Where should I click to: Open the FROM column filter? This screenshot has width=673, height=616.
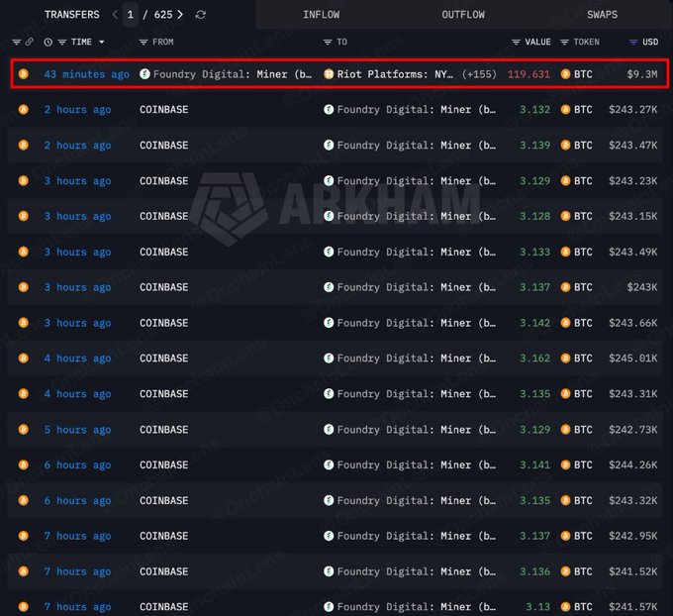(144, 43)
